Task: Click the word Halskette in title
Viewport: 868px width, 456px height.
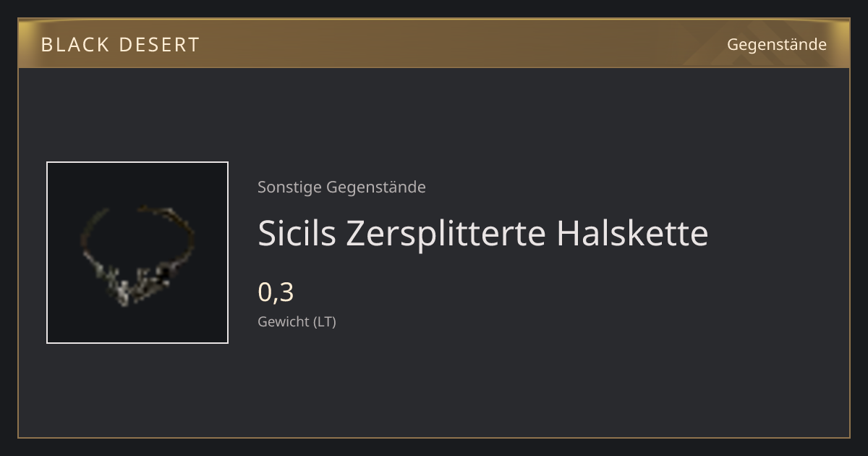Action: (633, 233)
